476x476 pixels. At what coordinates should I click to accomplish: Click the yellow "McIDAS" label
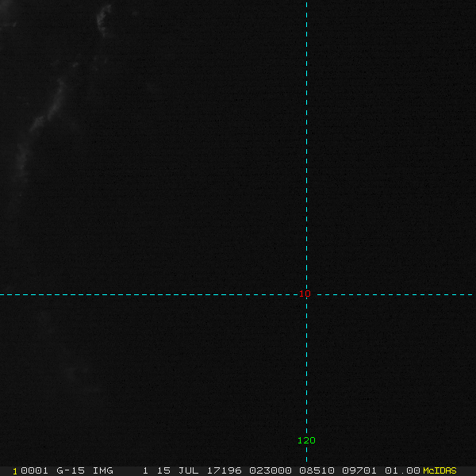[x=440, y=470]
